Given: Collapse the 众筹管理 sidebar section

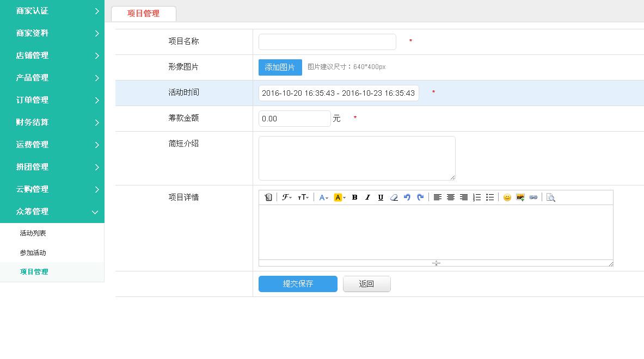Looking at the screenshot, I should (52, 212).
